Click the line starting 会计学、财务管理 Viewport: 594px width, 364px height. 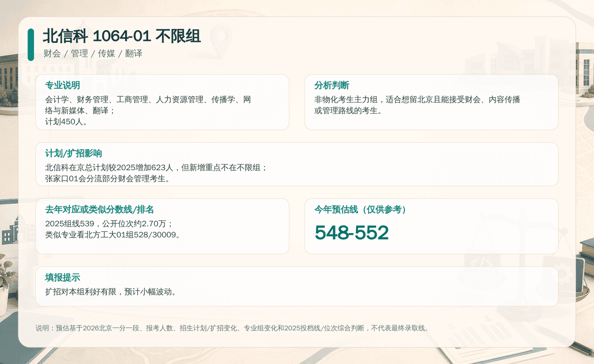pos(148,100)
